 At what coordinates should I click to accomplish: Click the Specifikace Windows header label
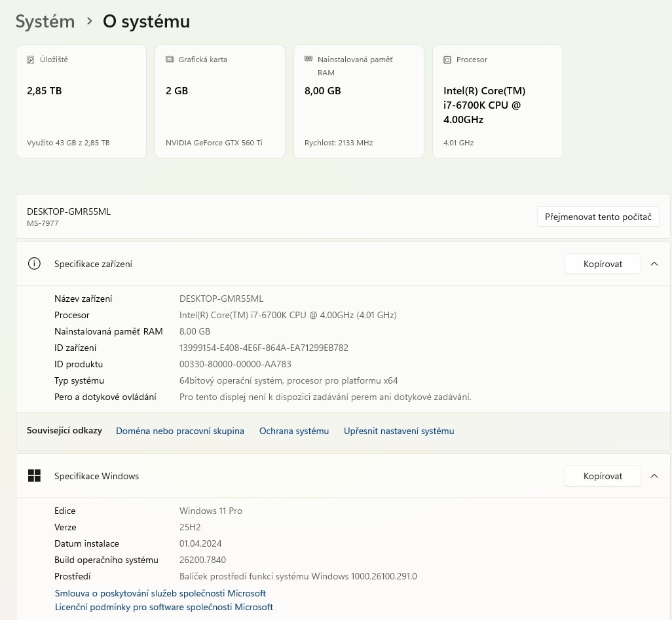96,476
